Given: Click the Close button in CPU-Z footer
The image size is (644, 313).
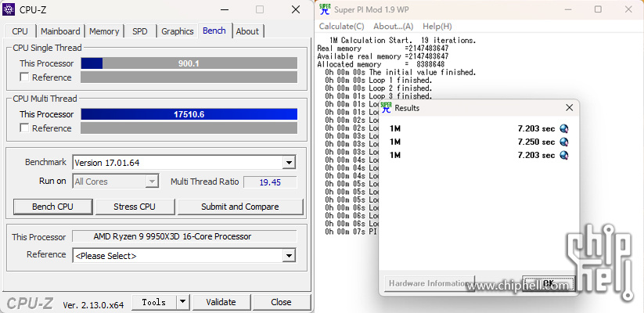Looking at the screenshot, I should coord(282,302).
